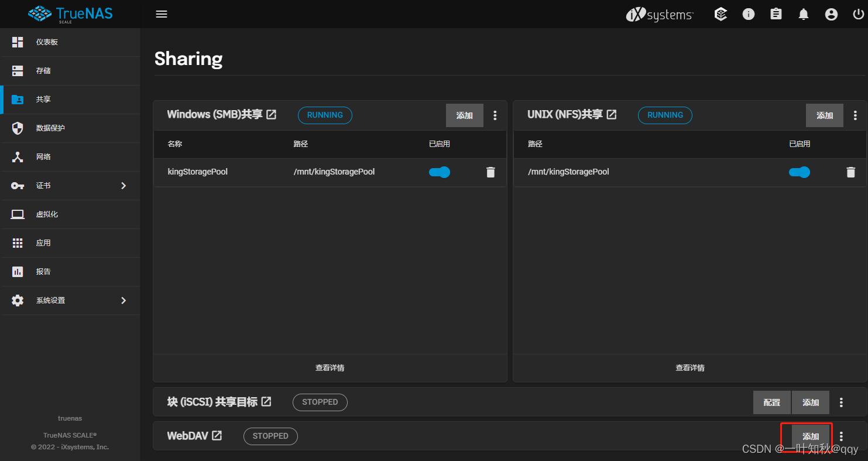Toggle the hamburger sidebar menu
The width and height of the screenshot is (868, 461).
tap(162, 14)
